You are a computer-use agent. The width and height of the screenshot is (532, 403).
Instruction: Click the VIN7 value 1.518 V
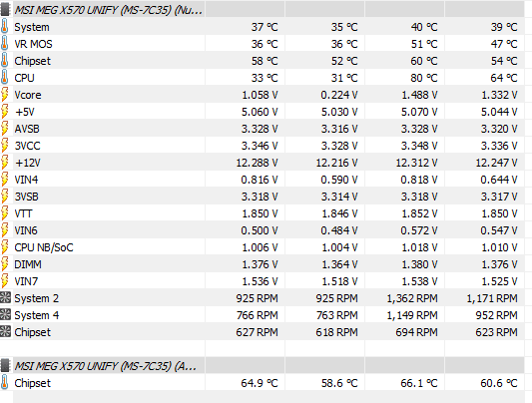(x=339, y=281)
